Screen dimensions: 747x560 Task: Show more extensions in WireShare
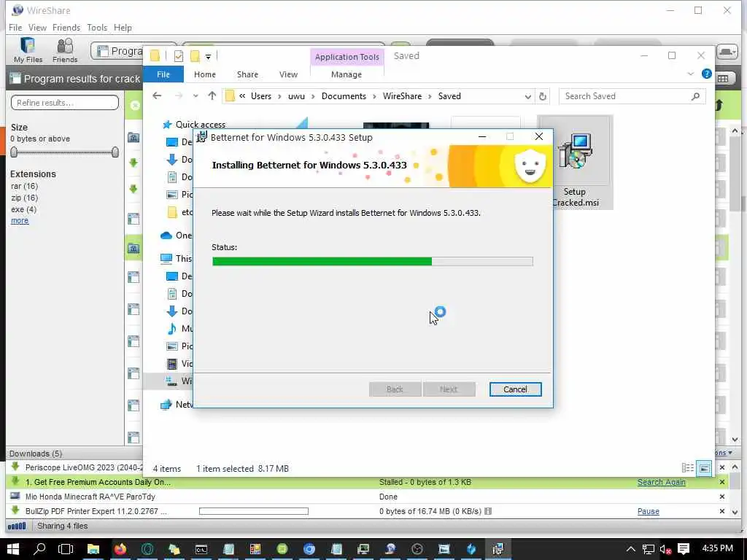(20, 221)
